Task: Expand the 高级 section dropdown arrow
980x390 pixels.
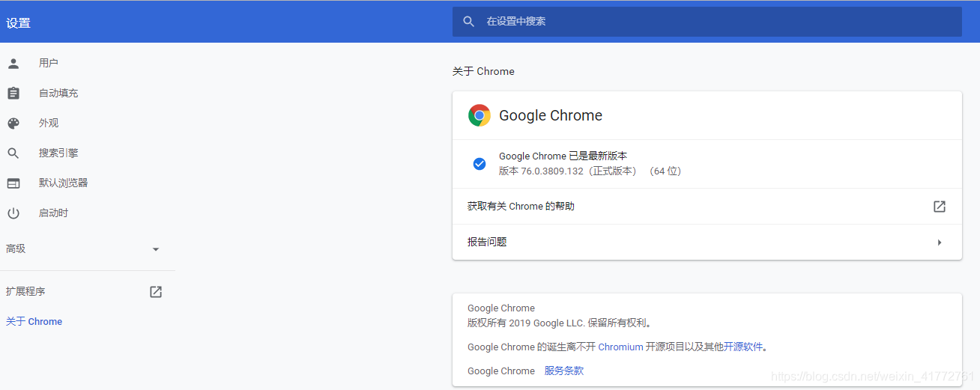Action: (x=156, y=249)
